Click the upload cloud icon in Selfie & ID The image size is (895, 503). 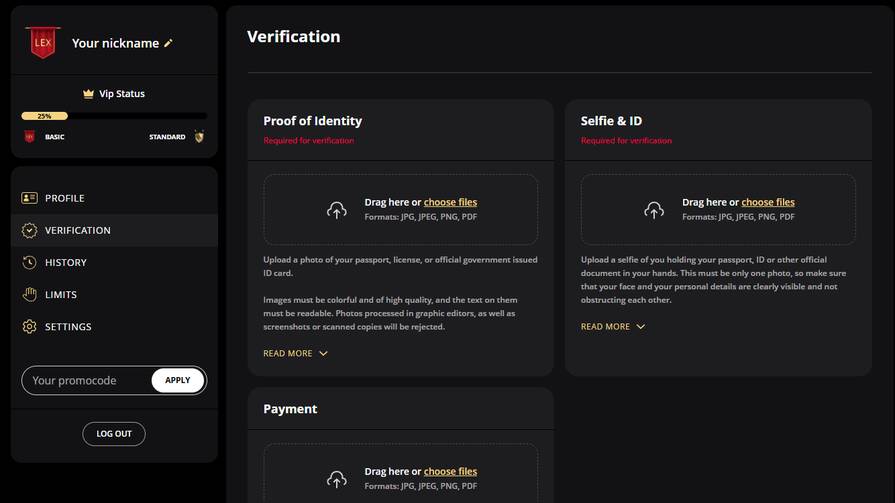(654, 210)
